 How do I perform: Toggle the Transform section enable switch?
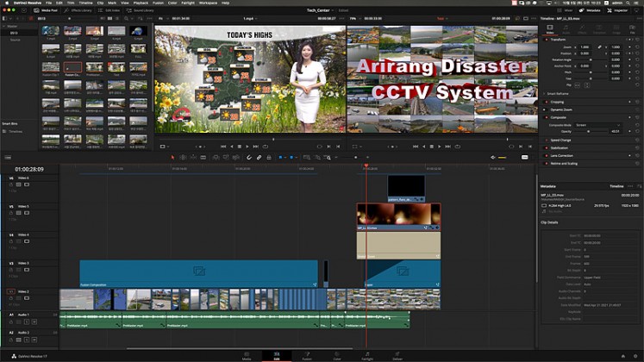pos(547,40)
